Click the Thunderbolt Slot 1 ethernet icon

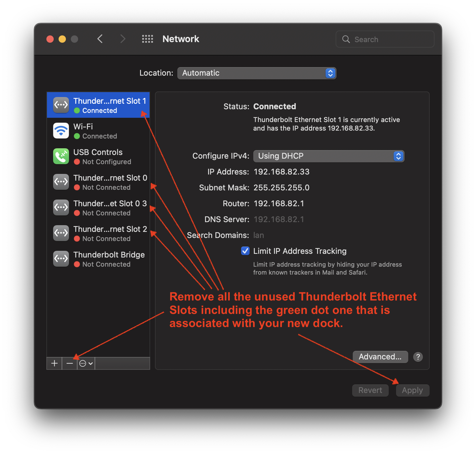61,105
